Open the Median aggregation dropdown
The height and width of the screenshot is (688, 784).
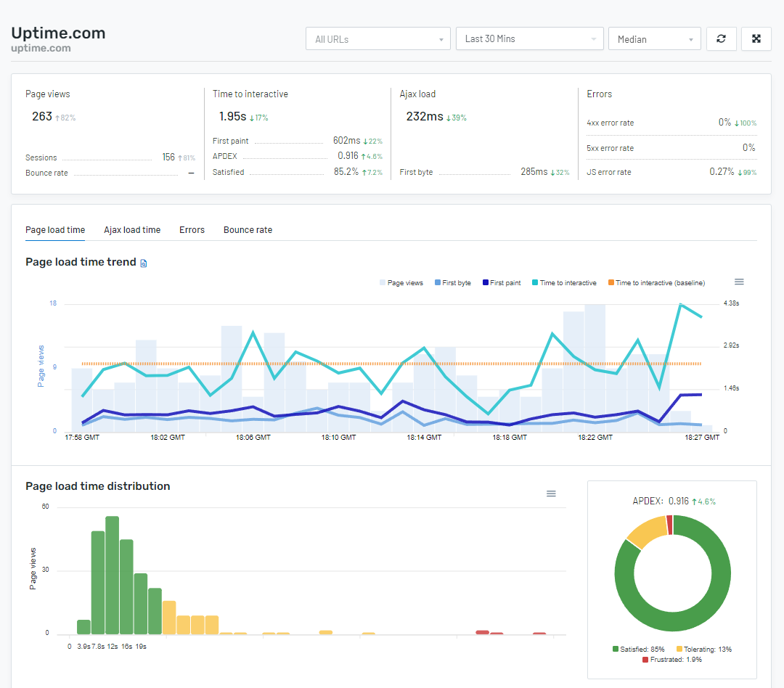pyautogui.click(x=654, y=38)
